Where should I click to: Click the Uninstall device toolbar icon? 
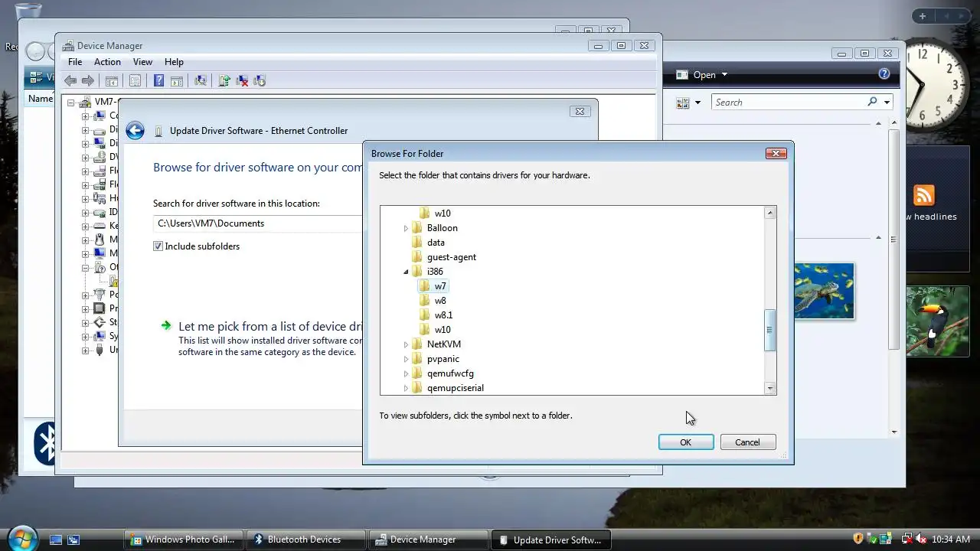pos(260,80)
